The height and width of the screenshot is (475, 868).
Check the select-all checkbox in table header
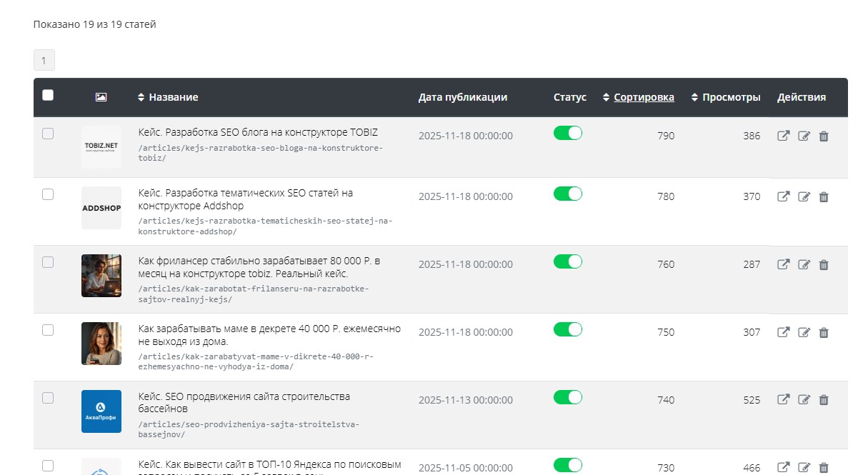[48, 95]
